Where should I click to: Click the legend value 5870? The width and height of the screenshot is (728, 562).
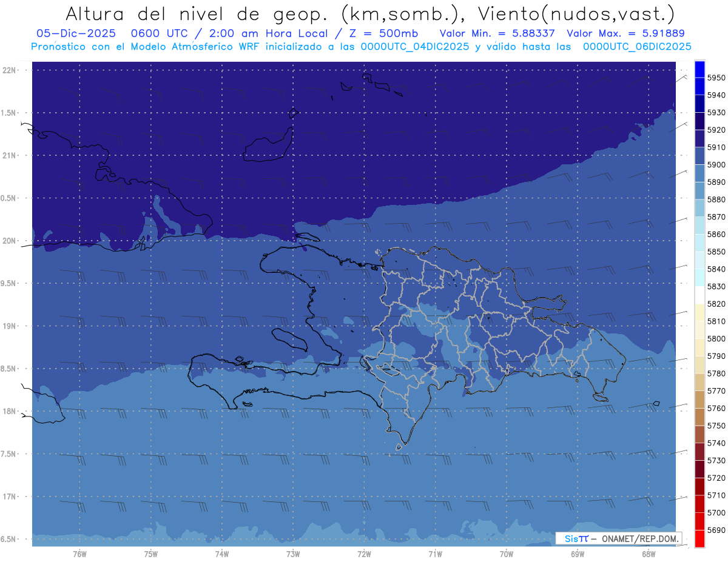tap(716, 217)
